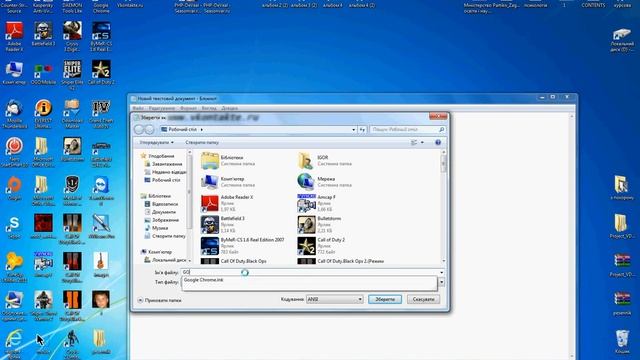Select the Grand Theft Auto IV desktop icon
640x360 pixels.
click(101, 113)
